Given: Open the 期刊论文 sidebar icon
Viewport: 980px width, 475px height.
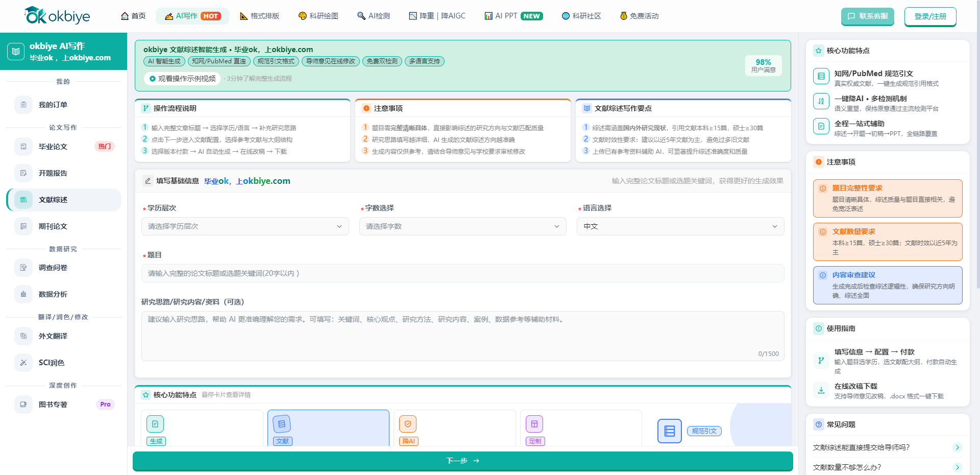Looking at the screenshot, I should pos(23,226).
